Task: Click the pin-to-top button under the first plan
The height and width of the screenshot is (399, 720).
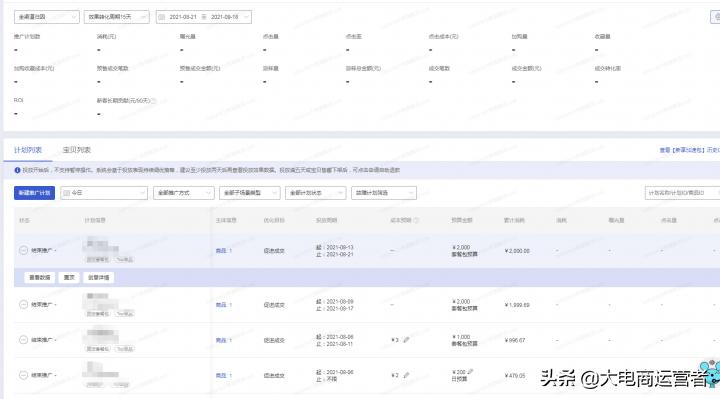Action: 69,278
